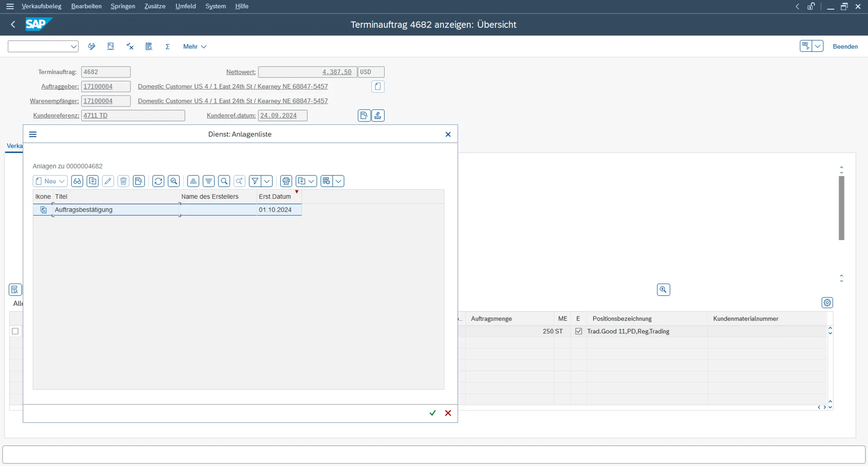Open Auftraggeber address link Domestic Customer US 4
Screen dimensions: 868x466
(x=233, y=86)
